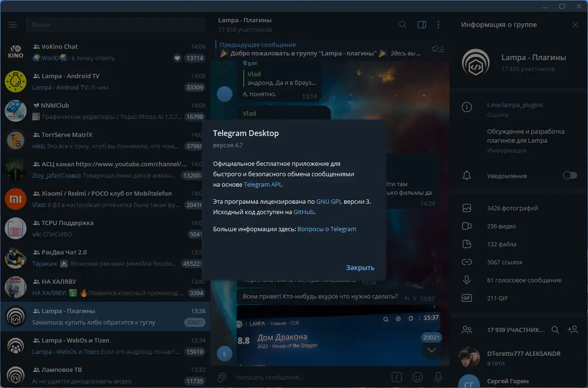Click the Lampa - Плагины group avatar
The height and width of the screenshot is (388, 588).
(x=476, y=63)
